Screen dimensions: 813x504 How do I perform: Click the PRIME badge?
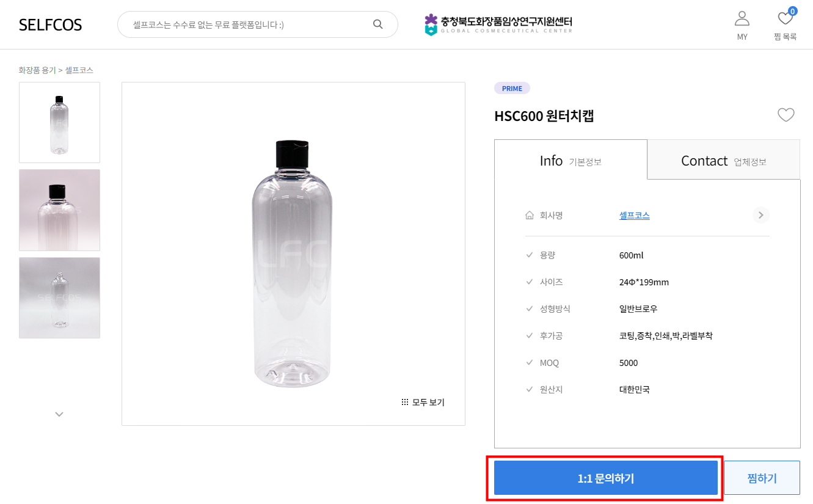tap(512, 89)
